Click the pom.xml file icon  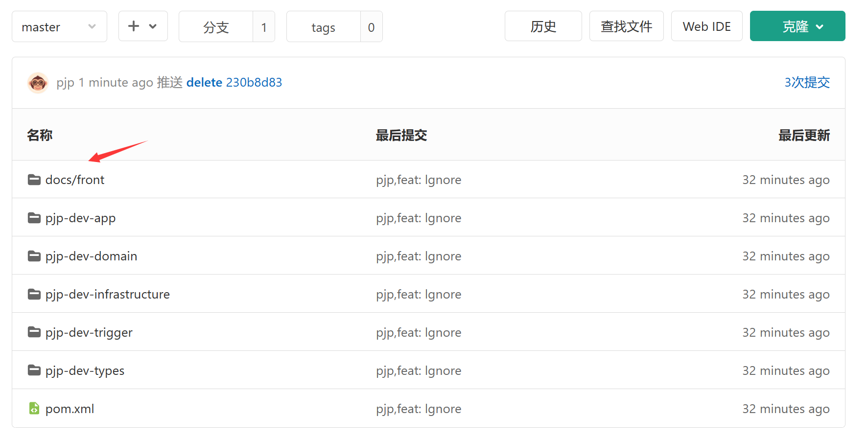coord(34,408)
